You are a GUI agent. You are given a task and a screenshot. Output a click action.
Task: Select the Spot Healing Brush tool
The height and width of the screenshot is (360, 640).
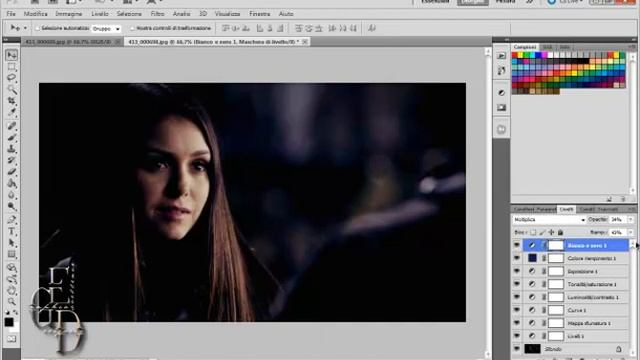click(x=12, y=126)
